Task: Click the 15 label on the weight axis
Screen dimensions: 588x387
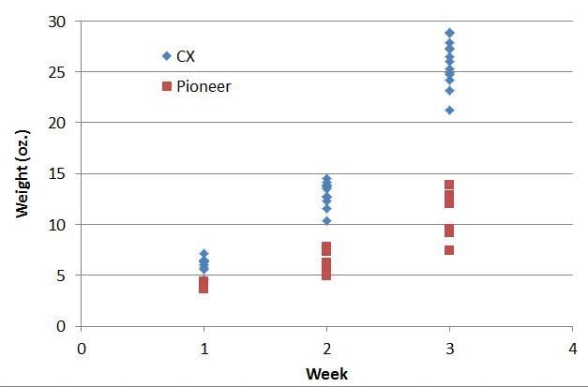Action: 59,174
